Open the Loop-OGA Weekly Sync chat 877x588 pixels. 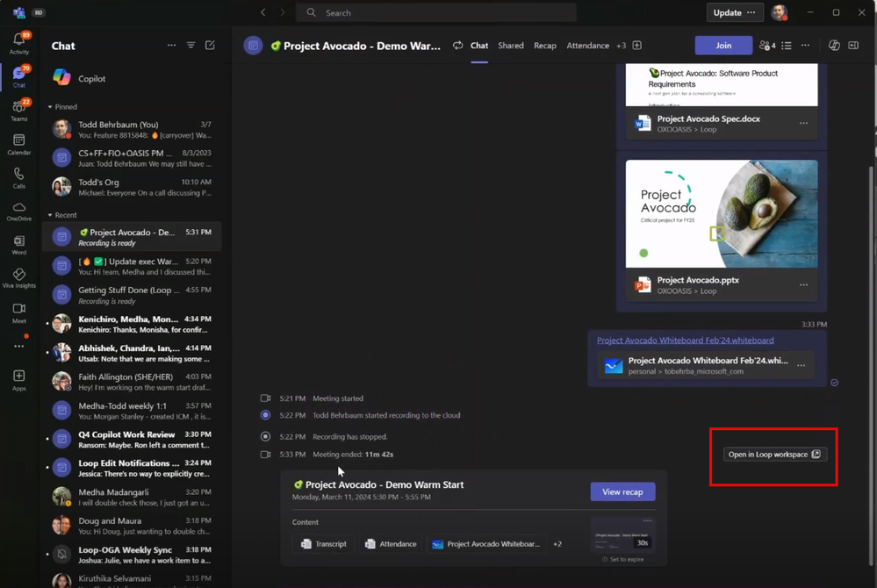point(132,555)
